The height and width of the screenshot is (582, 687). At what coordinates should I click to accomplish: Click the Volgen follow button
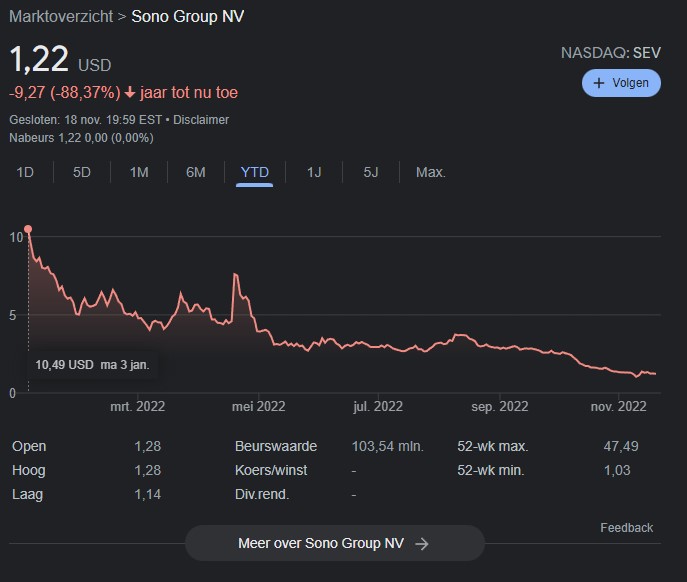[x=621, y=83]
